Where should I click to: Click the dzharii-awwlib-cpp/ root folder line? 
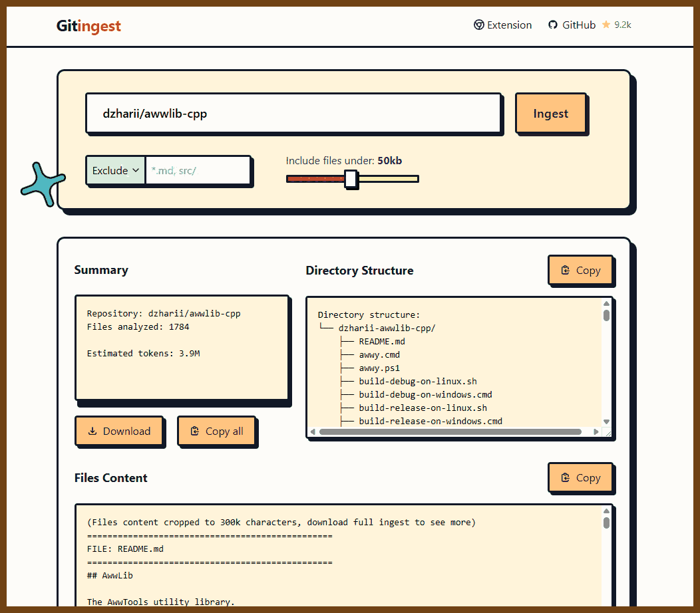pos(387,328)
